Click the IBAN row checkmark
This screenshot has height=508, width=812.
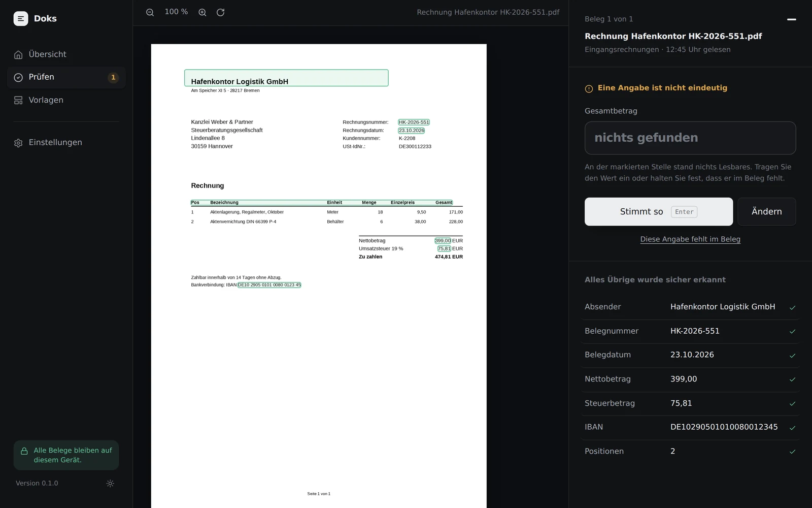click(792, 428)
